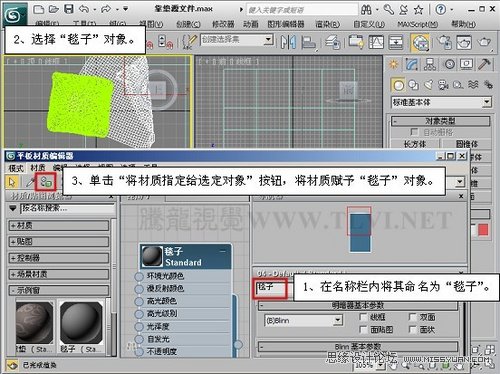This screenshot has width=500, height=374.
Task: Open the 3ds Max application menu logo
Action: pyautogui.click(x=13, y=14)
